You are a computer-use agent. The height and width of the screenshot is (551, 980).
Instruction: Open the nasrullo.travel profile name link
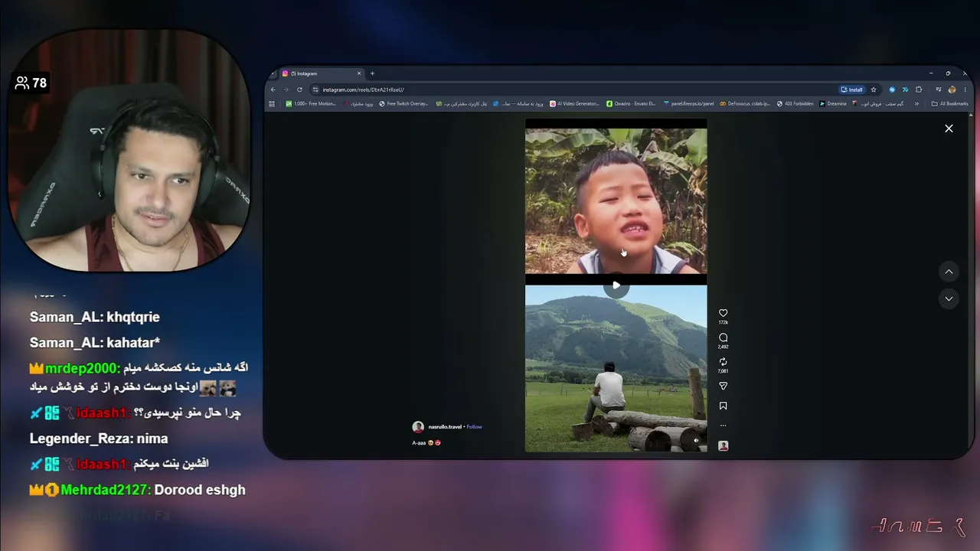(445, 427)
